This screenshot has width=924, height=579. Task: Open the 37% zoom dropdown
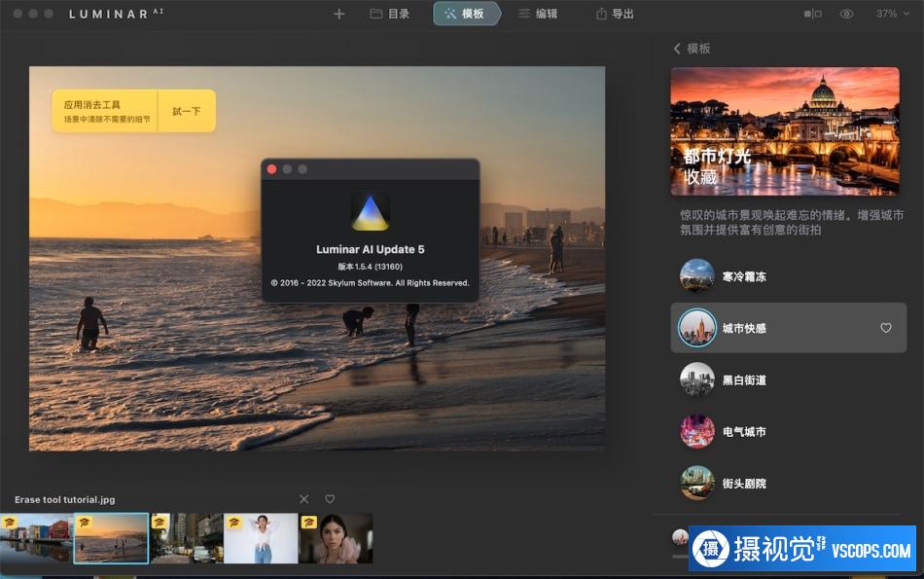click(892, 14)
